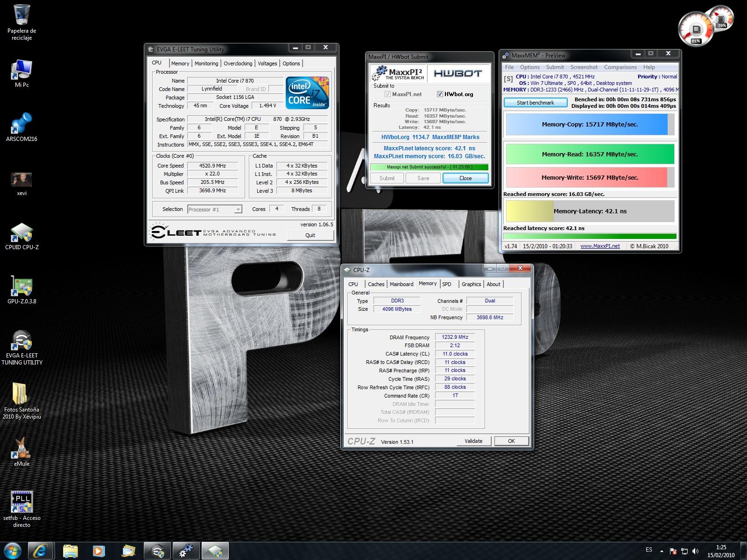The height and width of the screenshot is (560, 747).
Task: Open the www.MaxxPI.net link
Action: [600, 246]
